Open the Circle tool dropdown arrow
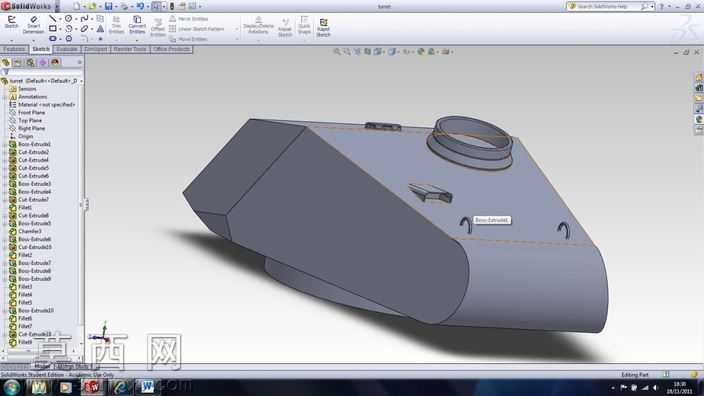This screenshot has height=396, width=704. (75, 19)
